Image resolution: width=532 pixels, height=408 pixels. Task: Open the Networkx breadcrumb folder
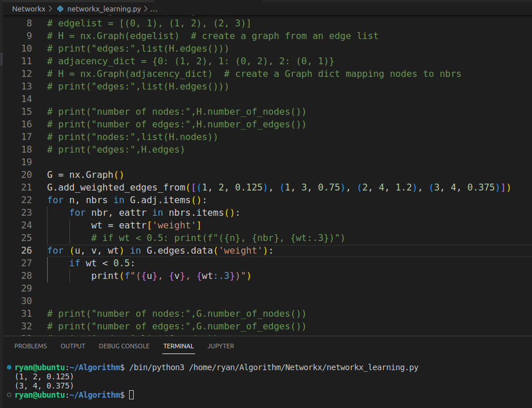point(29,9)
